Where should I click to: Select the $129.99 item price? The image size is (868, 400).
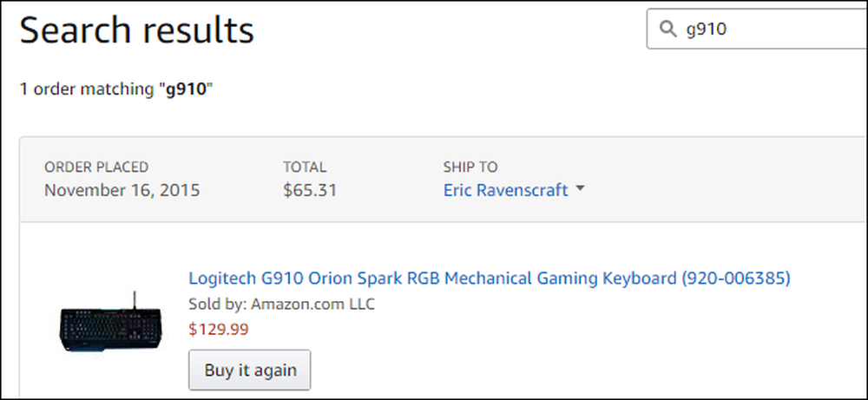click(219, 330)
